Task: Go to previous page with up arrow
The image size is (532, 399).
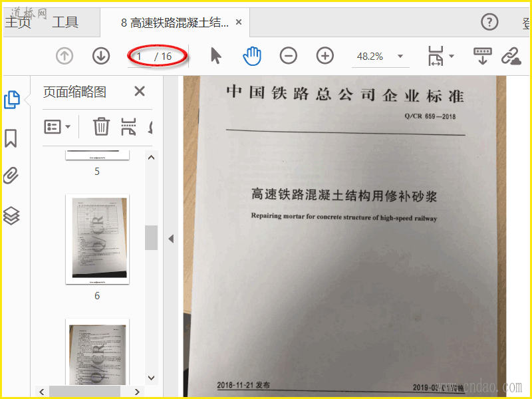Action: click(65, 56)
